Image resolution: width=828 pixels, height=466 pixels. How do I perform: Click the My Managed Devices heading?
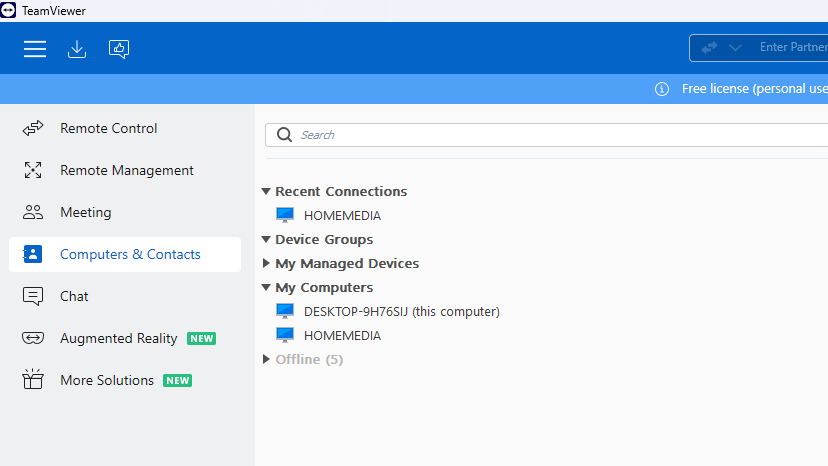pos(347,263)
